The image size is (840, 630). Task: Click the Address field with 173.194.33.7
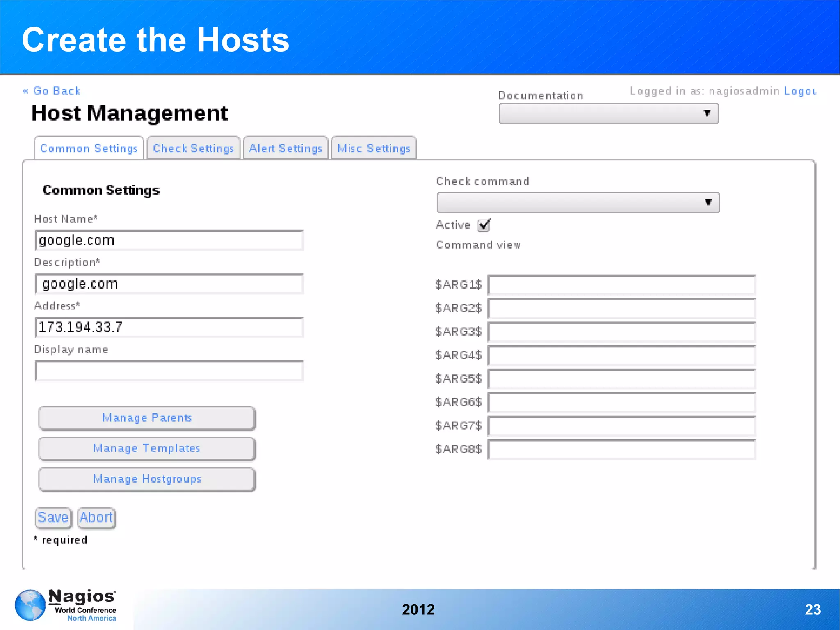point(169,328)
